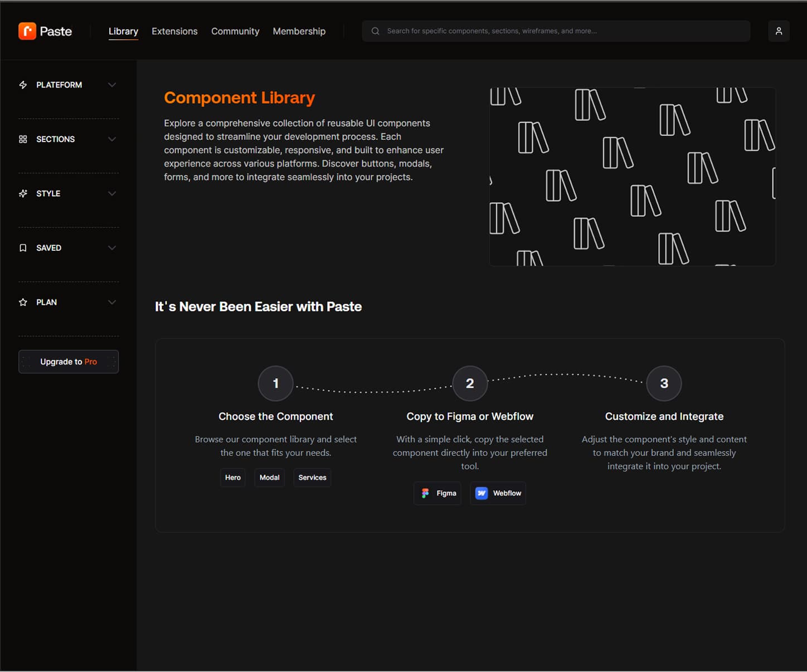Click the Upgrade to Pro button
The image size is (807, 672).
[x=69, y=362]
